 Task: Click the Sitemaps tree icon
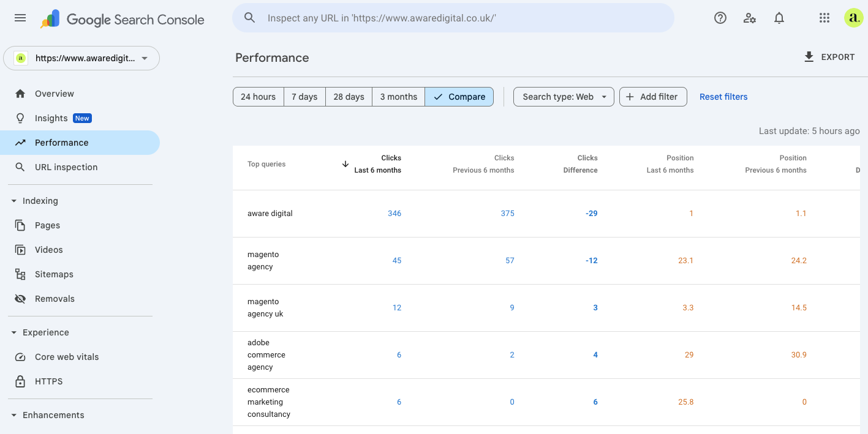[20, 274]
